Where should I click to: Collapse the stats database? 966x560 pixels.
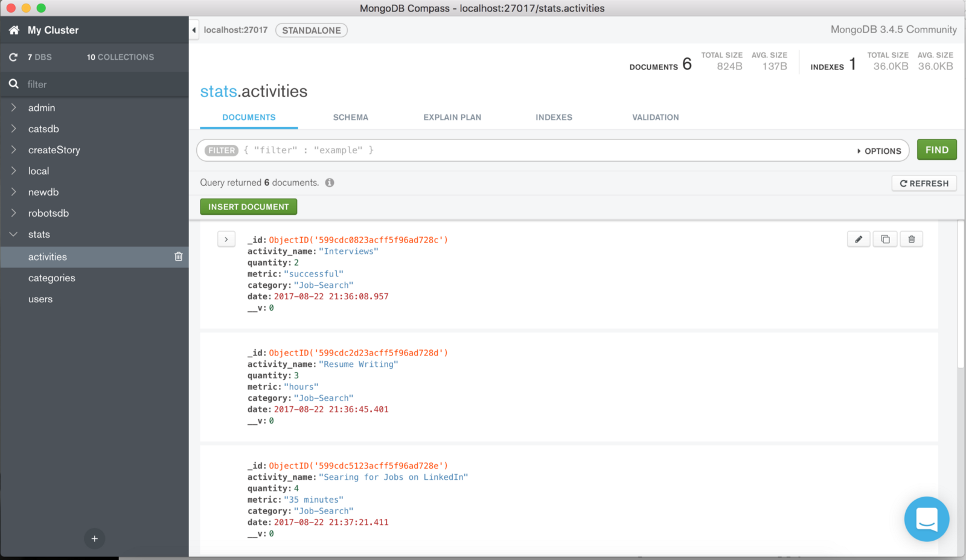[x=14, y=234]
